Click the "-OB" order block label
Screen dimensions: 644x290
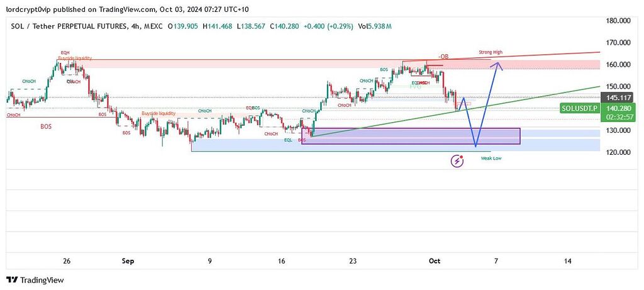[443, 55]
